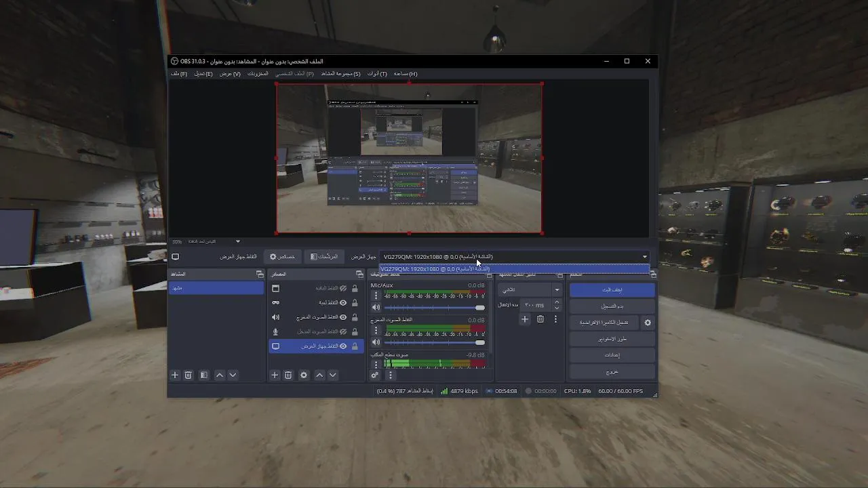This screenshot has height=488, width=868.
Task: Remove scene transition with trash icon
Action: tap(540, 319)
